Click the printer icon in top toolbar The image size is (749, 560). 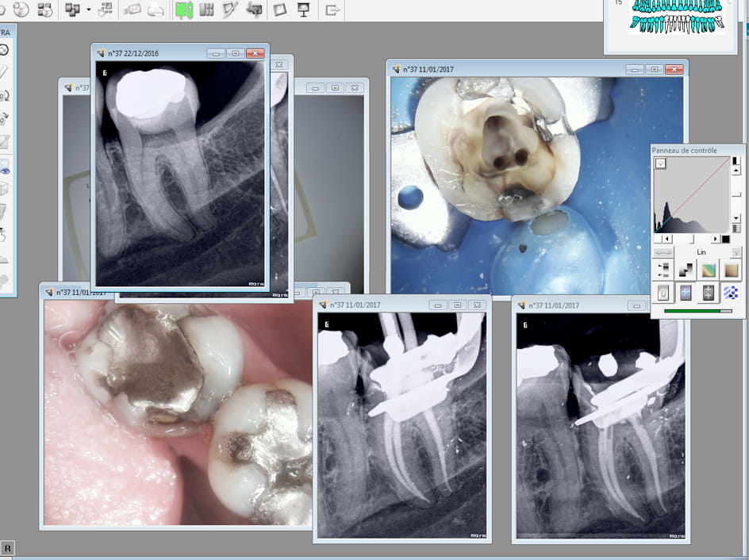click(x=156, y=10)
